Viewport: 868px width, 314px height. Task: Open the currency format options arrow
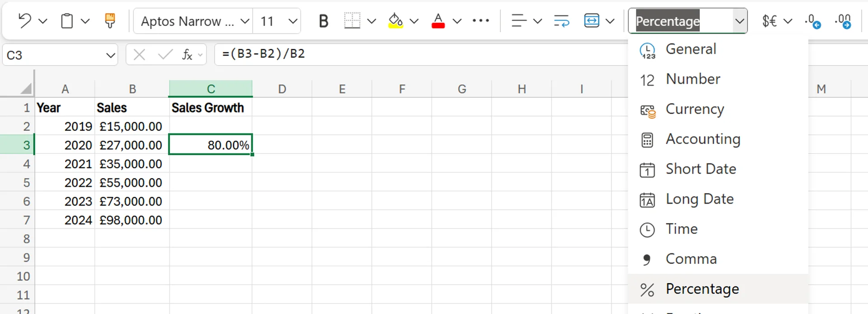[788, 21]
